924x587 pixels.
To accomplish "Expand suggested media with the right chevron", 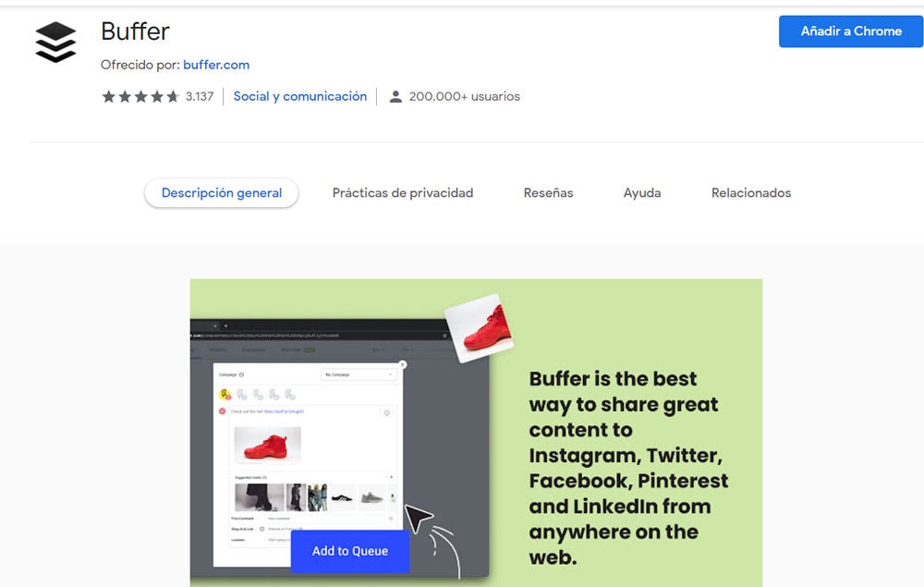I will click(389, 477).
